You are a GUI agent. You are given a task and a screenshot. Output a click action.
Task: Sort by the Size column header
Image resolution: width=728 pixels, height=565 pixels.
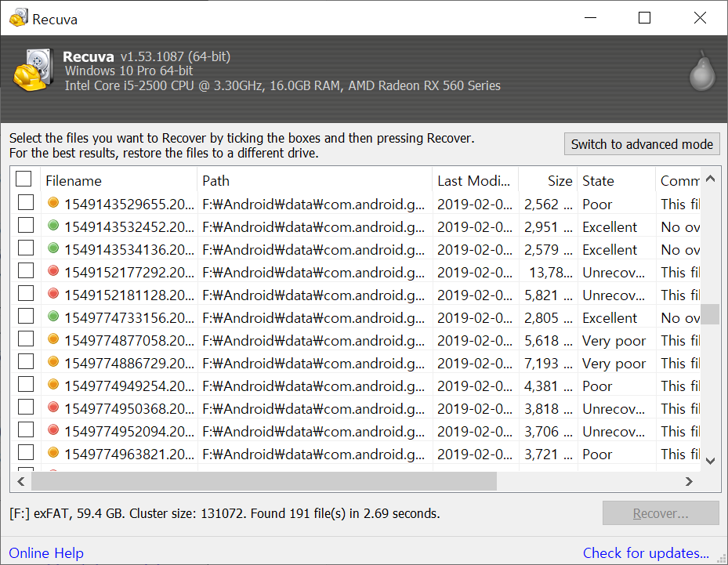548,180
